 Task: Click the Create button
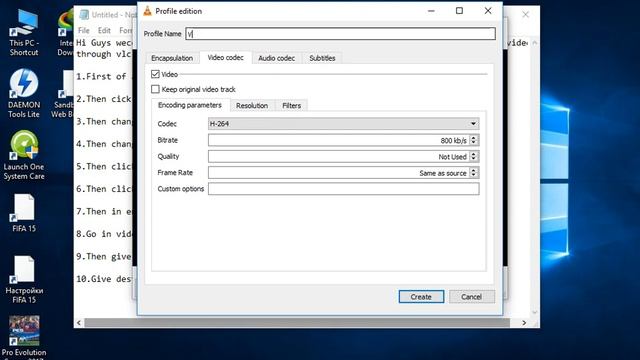coord(421,297)
